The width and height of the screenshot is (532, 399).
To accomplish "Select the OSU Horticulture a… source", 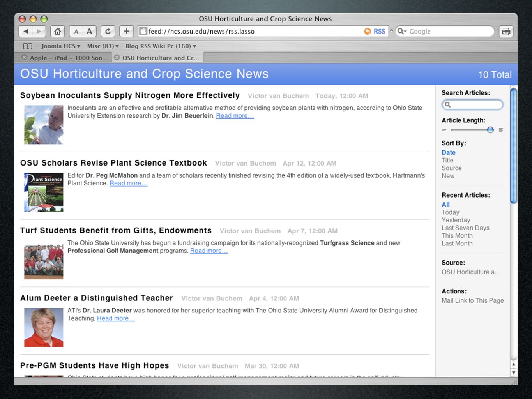I will [471, 272].
